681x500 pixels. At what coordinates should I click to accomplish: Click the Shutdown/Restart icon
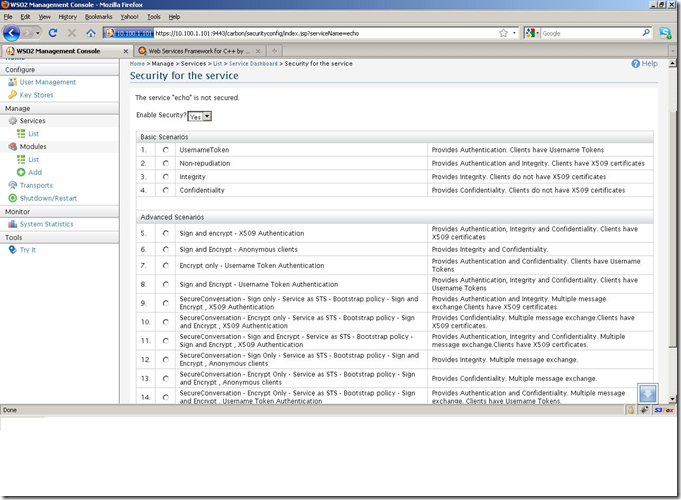[x=13, y=198]
